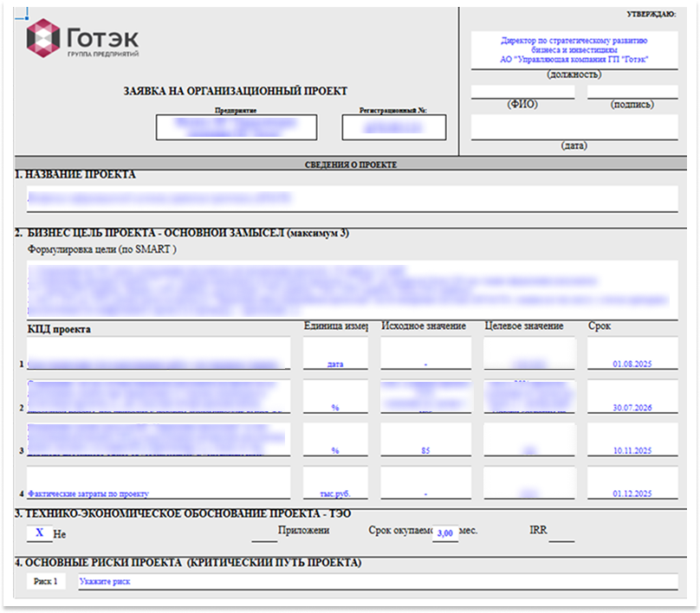Screen dimensions: 700x613
Task: Click the director position (должность) field
Action: (574, 51)
